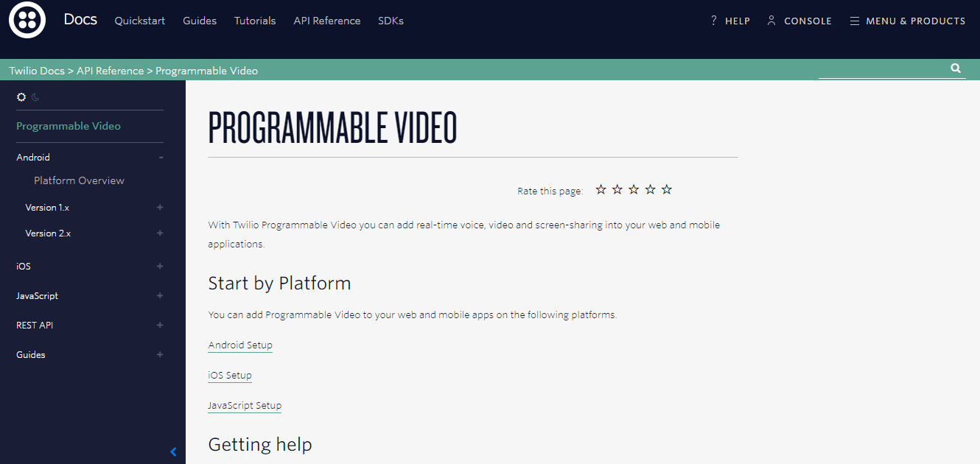Click API Reference in the breadcrumb
980x464 pixels.
[x=111, y=71]
